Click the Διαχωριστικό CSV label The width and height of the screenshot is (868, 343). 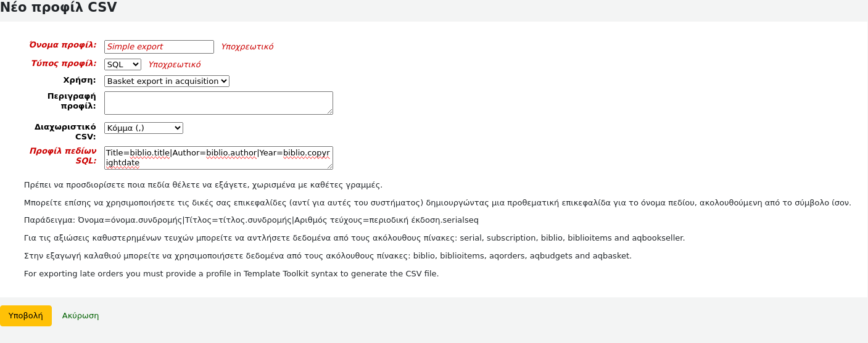(x=65, y=131)
